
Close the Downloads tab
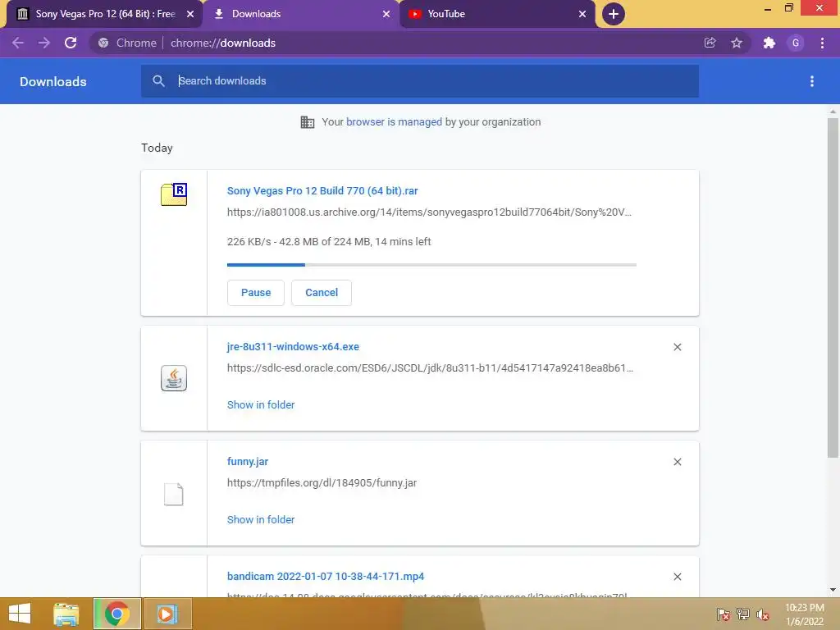386,14
